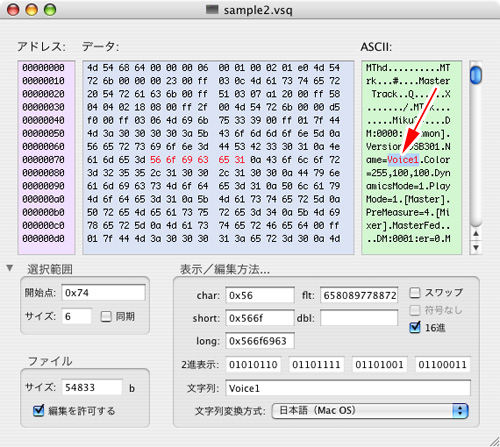Click highlighted Voice1 text in ASCII pane

coord(403,160)
